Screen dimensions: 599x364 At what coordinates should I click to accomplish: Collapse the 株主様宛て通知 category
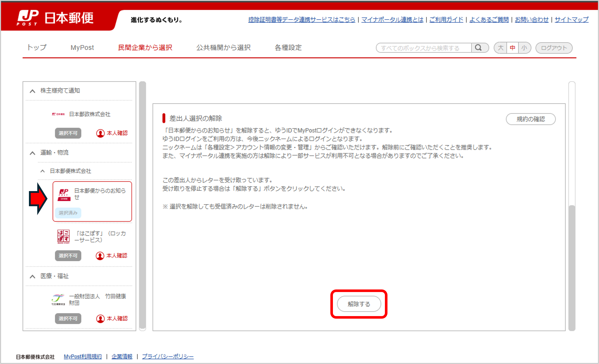pos(33,91)
